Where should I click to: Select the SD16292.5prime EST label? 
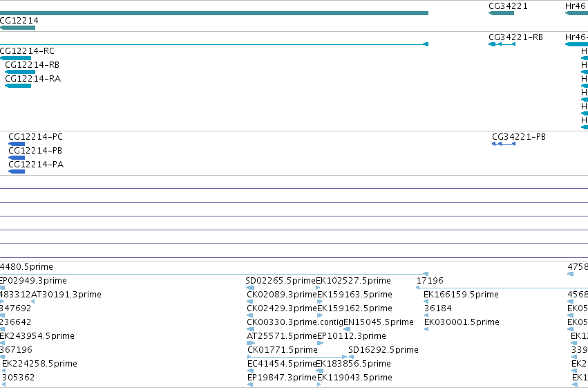(x=383, y=350)
